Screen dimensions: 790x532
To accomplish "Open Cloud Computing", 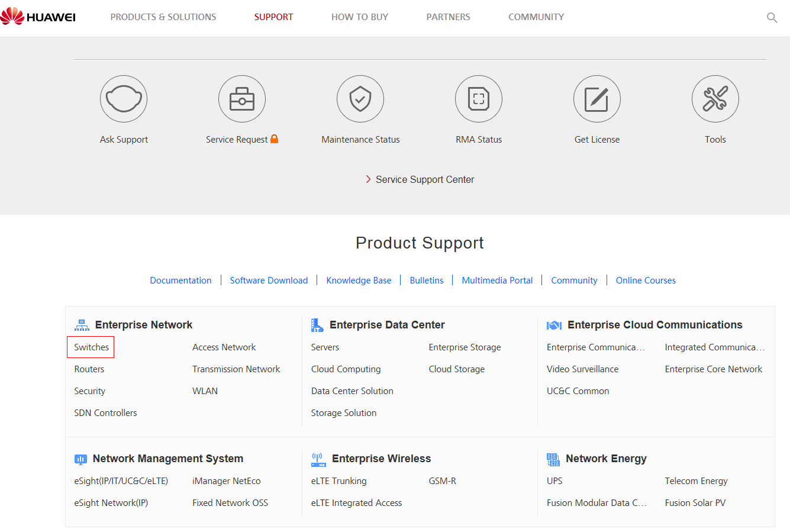I will point(346,369).
